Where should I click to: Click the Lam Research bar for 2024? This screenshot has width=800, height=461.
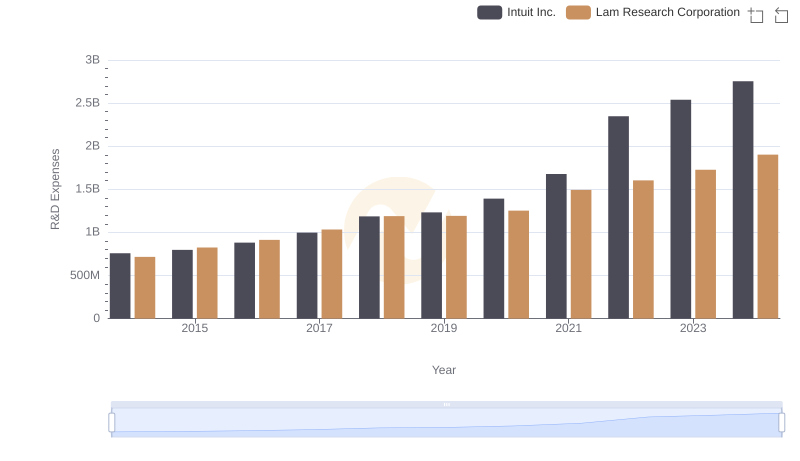tap(768, 237)
